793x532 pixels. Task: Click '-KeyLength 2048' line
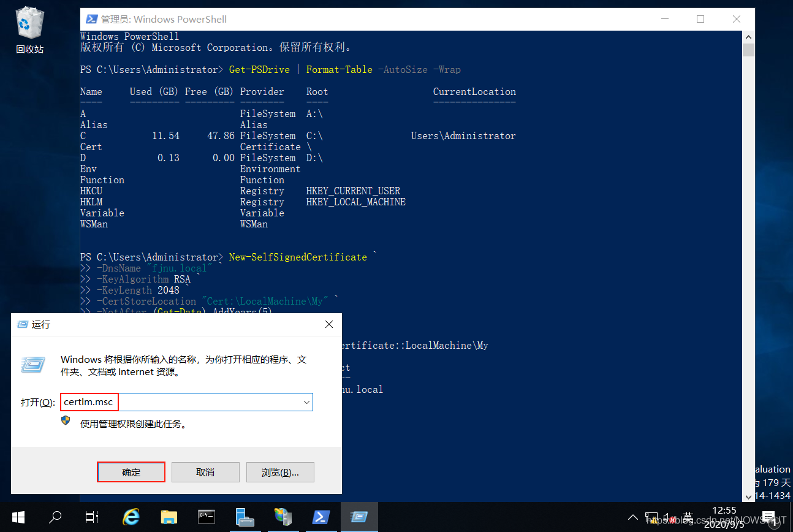[x=138, y=290]
